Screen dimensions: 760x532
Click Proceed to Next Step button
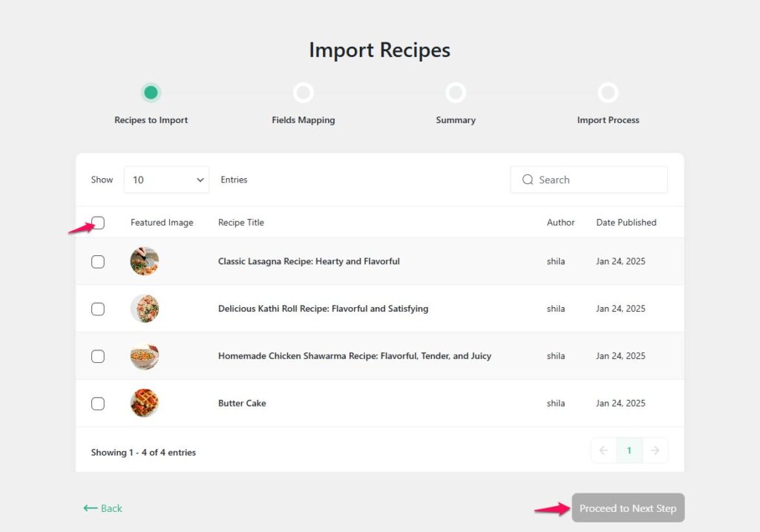(628, 508)
